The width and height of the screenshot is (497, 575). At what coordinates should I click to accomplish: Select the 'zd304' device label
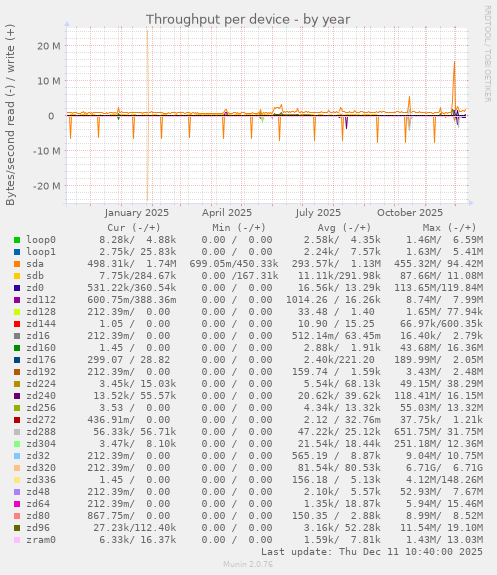(x=41, y=444)
